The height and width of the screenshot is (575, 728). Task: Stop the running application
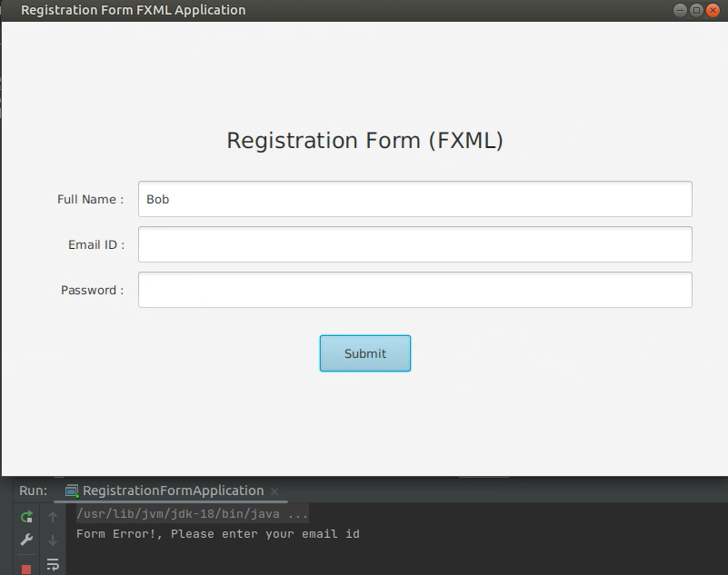(x=25, y=567)
